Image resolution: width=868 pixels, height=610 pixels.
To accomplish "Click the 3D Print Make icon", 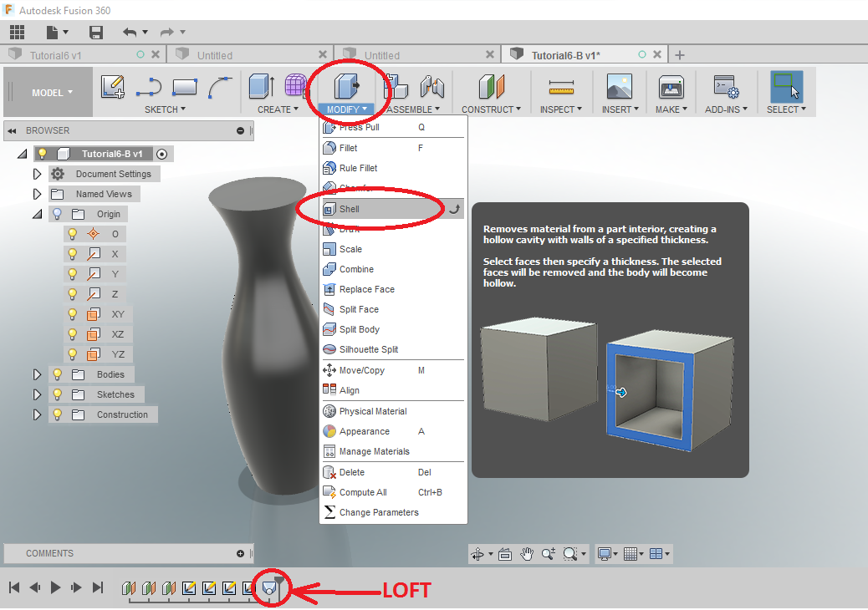I will pos(671,87).
